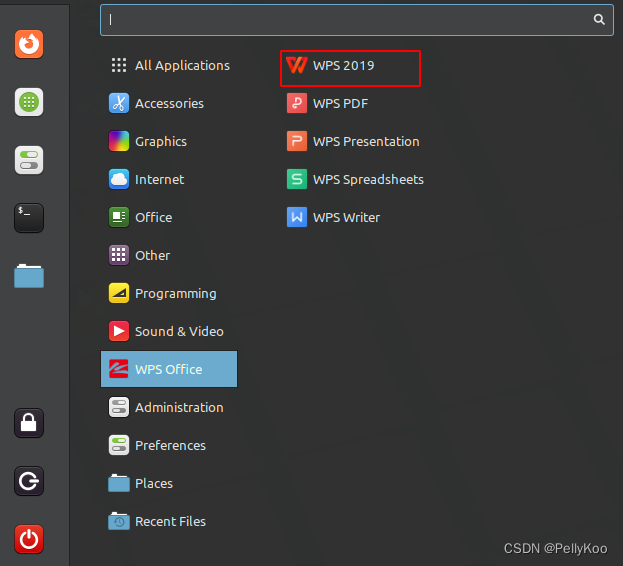
Task: Click the All Applications grid icon
Action: (x=119, y=65)
